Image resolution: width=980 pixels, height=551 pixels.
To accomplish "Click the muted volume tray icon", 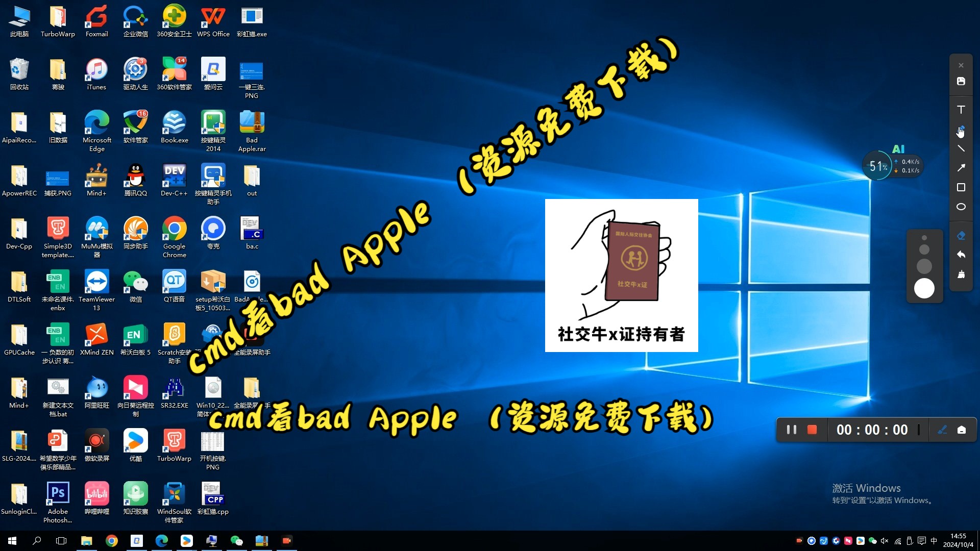I will [x=885, y=541].
